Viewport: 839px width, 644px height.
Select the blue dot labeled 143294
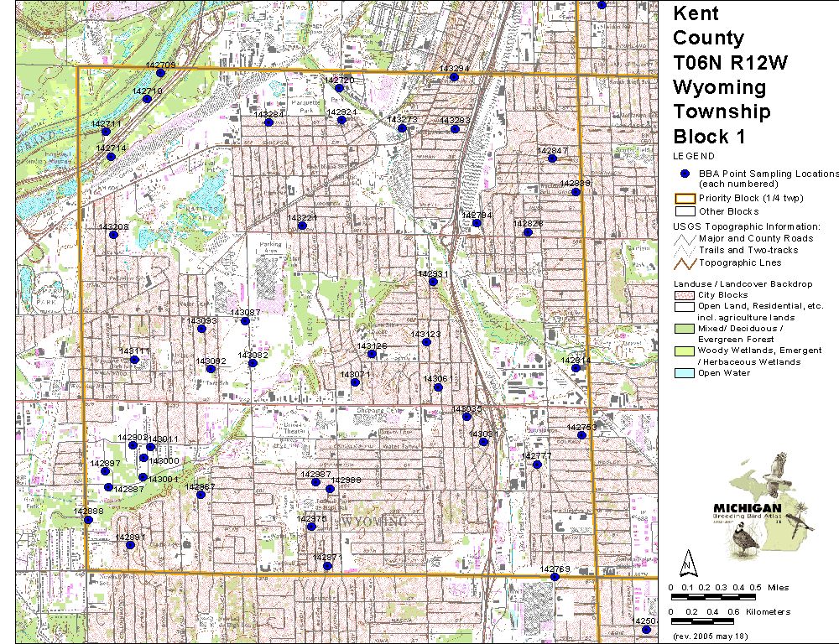454,77
